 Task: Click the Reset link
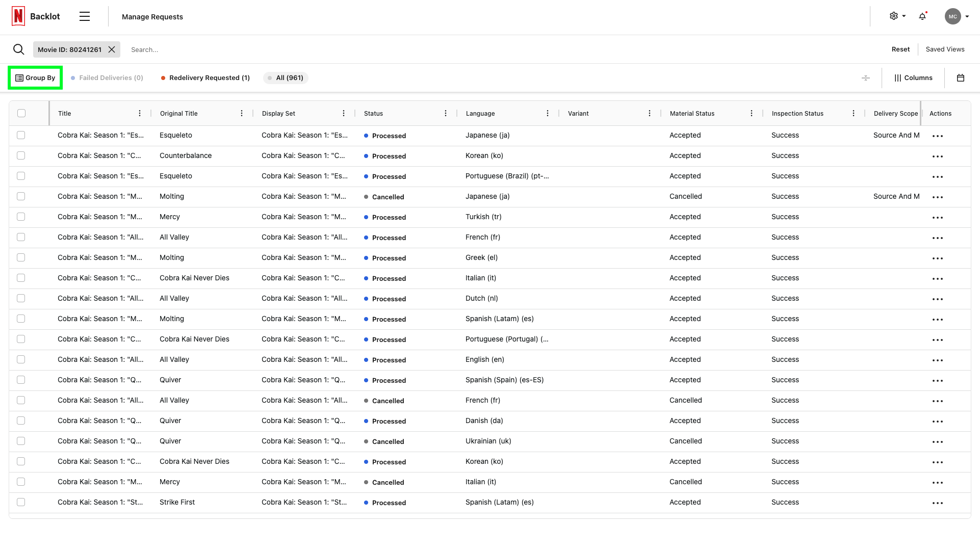900,49
